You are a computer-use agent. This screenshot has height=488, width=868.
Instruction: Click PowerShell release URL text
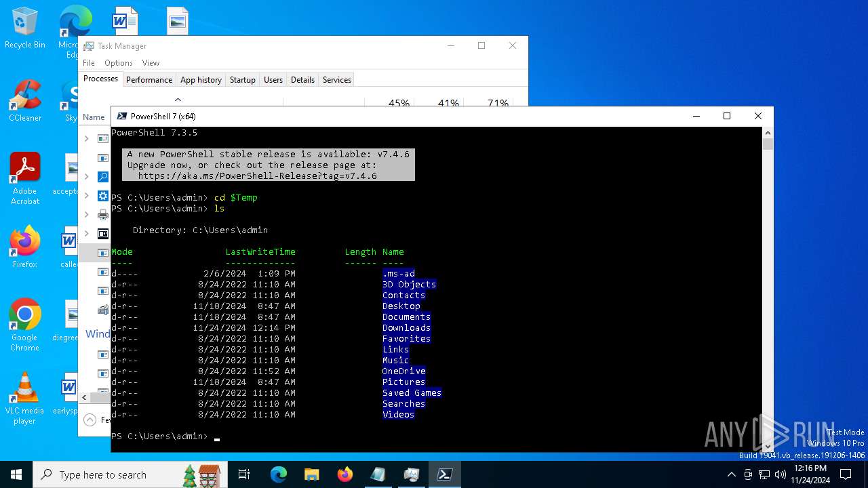(x=258, y=176)
